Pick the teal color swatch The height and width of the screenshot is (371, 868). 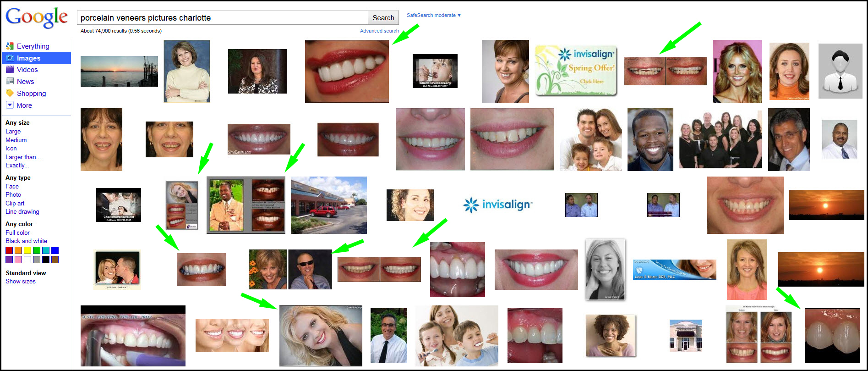[x=46, y=250]
